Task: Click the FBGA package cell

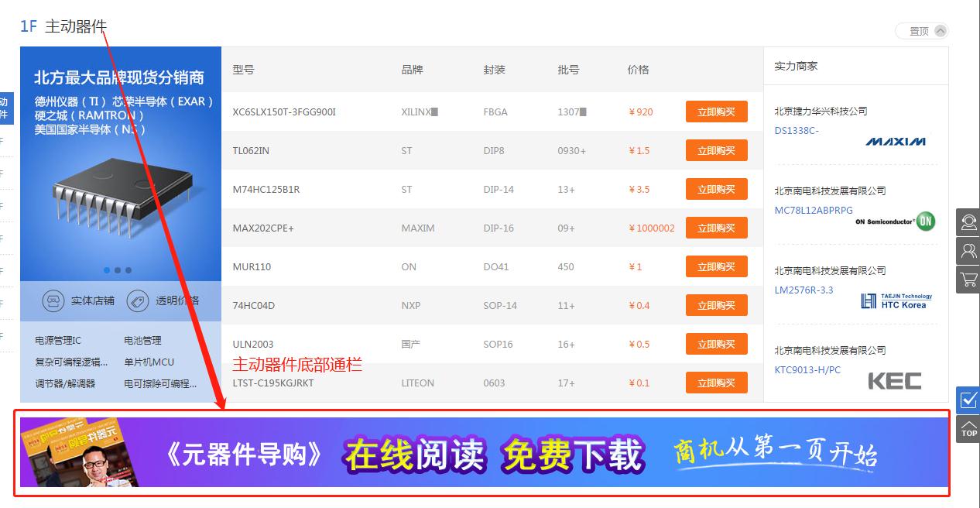Action: click(495, 112)
